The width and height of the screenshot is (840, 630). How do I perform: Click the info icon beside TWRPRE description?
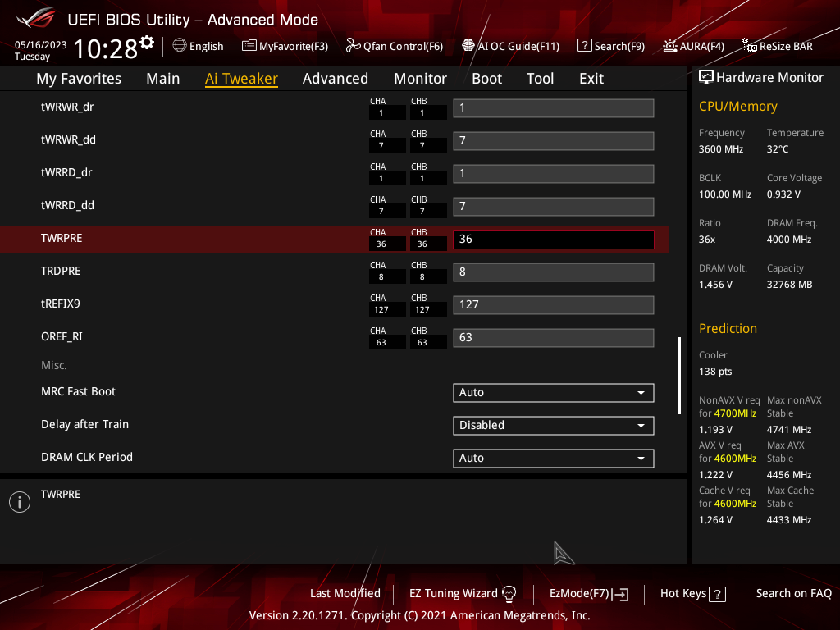pos(20,502)
